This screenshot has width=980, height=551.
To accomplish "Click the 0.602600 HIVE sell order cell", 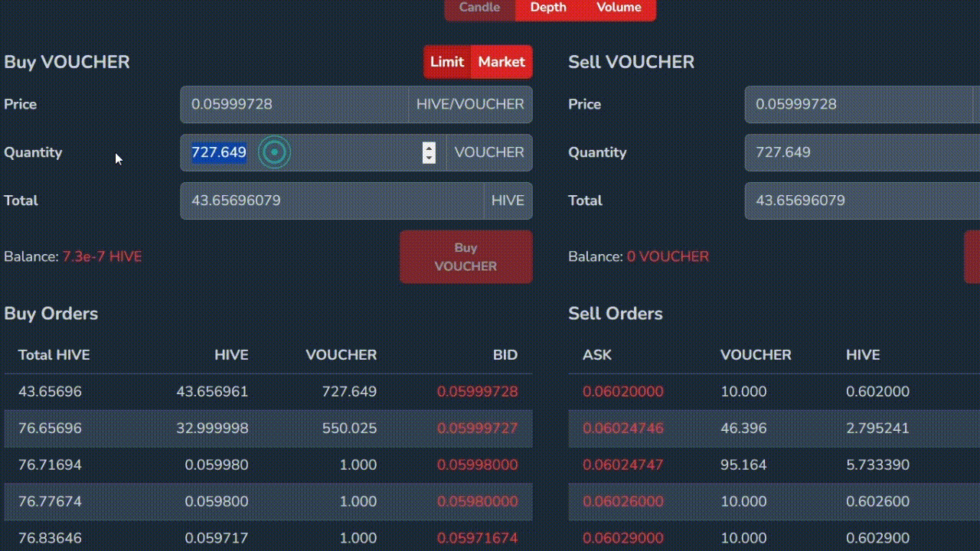I will point(877,502).
